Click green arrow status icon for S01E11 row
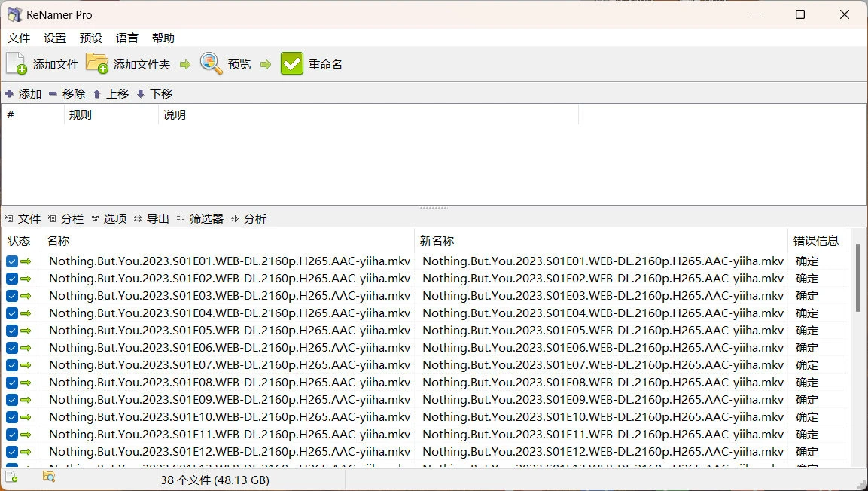Screen dimensions: 868x491 pyautogui.click(x=26, y=435)
